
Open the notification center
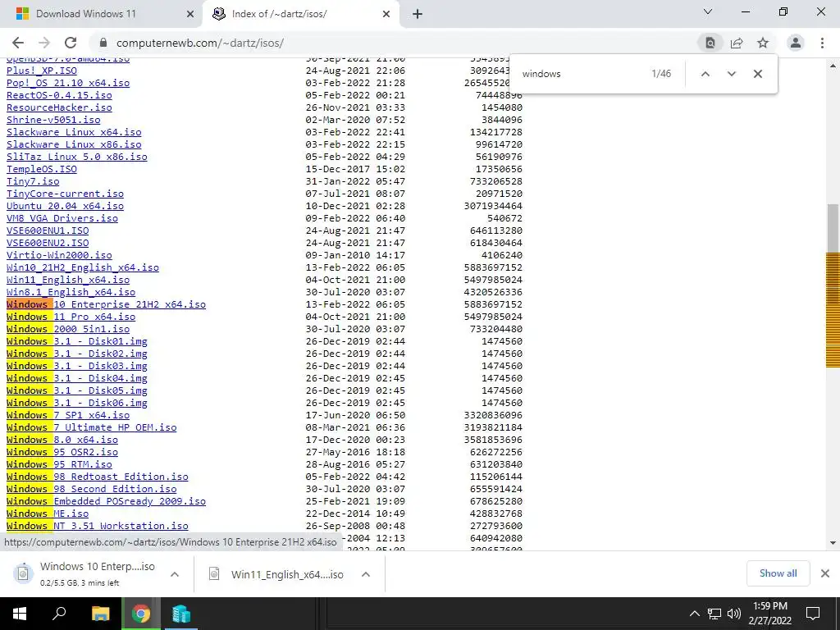tap(813, 614)
